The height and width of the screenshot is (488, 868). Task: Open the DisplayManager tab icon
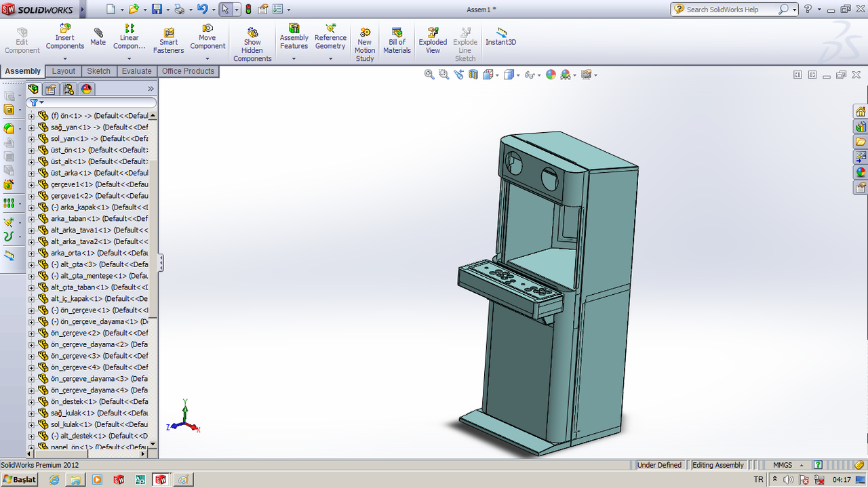(86, 89)
